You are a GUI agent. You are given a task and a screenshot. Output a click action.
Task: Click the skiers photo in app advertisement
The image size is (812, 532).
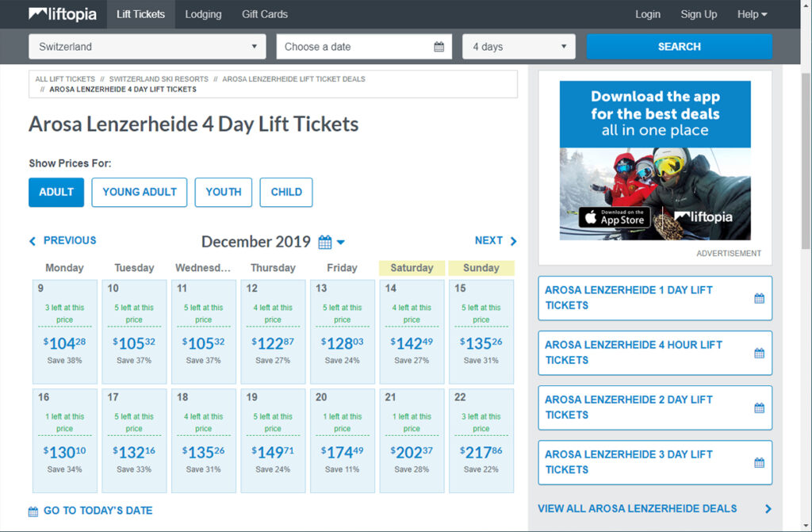(655, 193)
